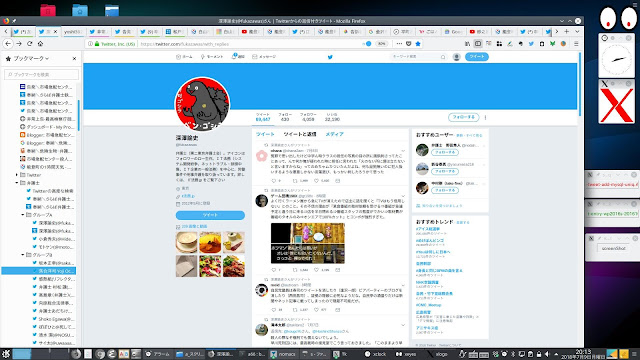Click the site identity info icon

point(90,44)
